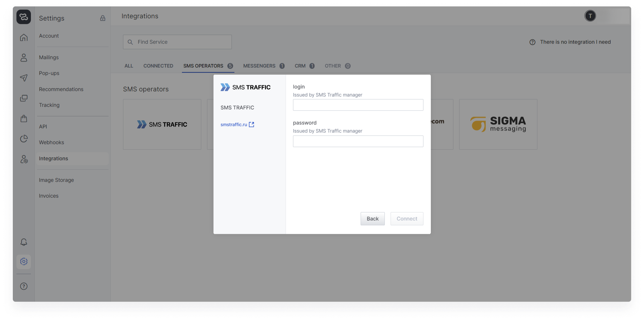This screenshot has height=321, width=644.
Task: Click the 'SMS operators' section heading
Action: tap(146, 89)
